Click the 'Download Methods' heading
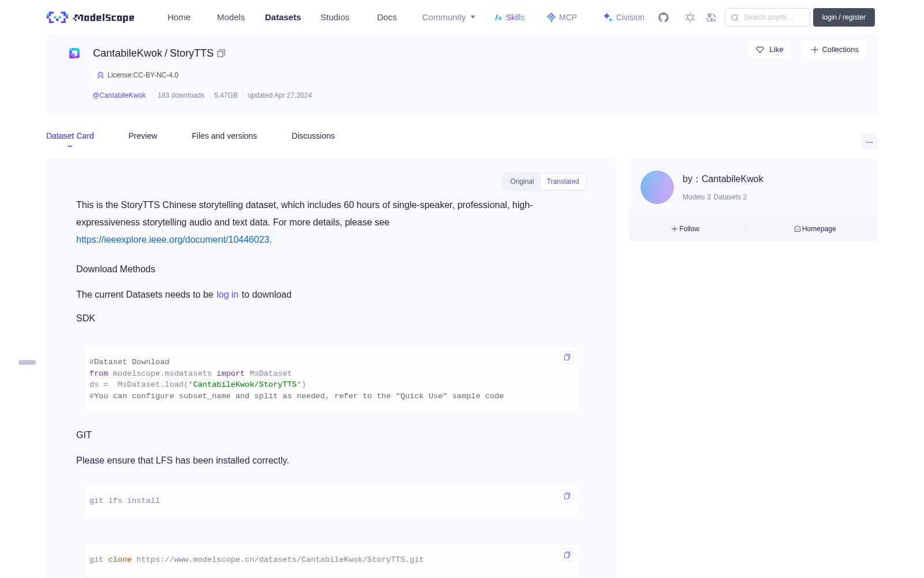The width and height of the screenshot is (924, 578). pyautogui.click(x=115, y=269)
